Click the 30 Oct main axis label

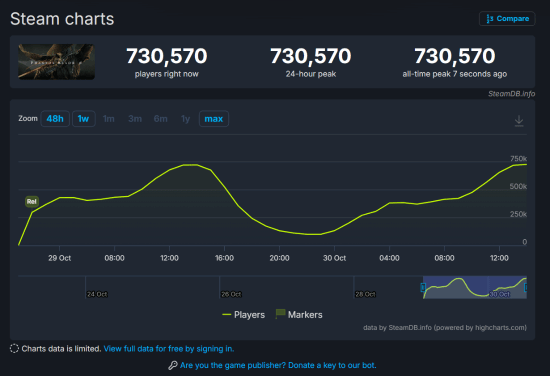[334, 258]
